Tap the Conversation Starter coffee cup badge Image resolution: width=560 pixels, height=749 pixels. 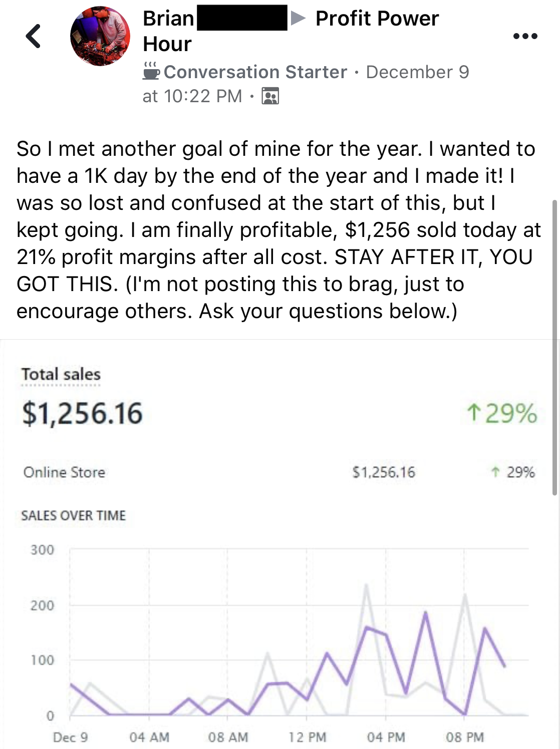[x=151, y=71]
